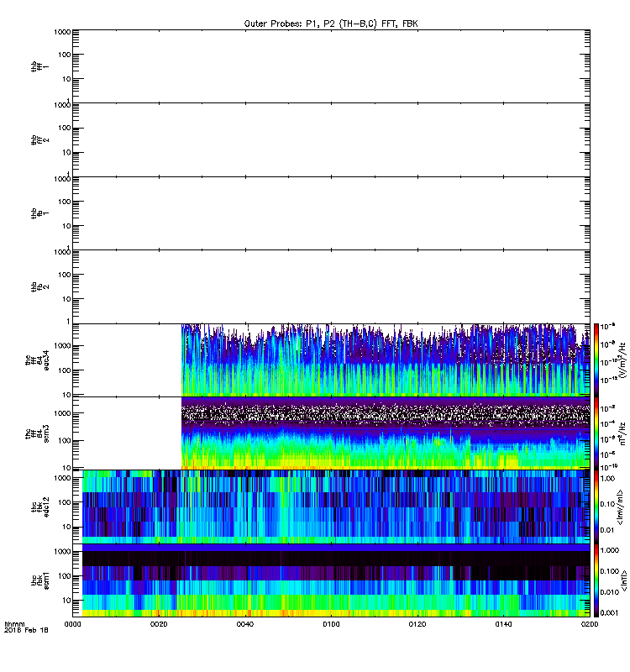Click the '100' y-axis tick of thc fbk edc12 panel
Screen dimensions: 630x672
[x=65, y=502]
